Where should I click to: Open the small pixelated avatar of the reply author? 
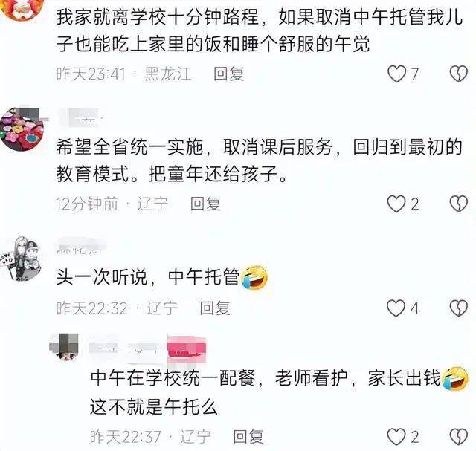point(64,346)
